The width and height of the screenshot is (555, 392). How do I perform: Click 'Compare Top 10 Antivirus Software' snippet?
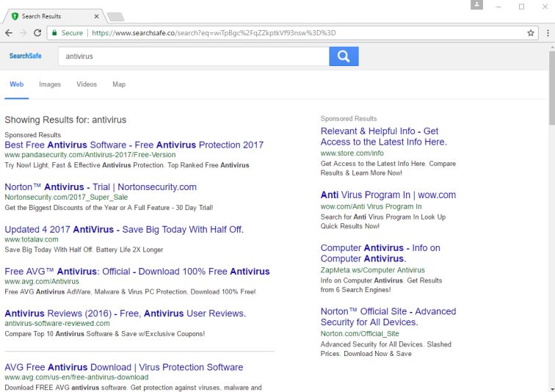coord(105,333)
